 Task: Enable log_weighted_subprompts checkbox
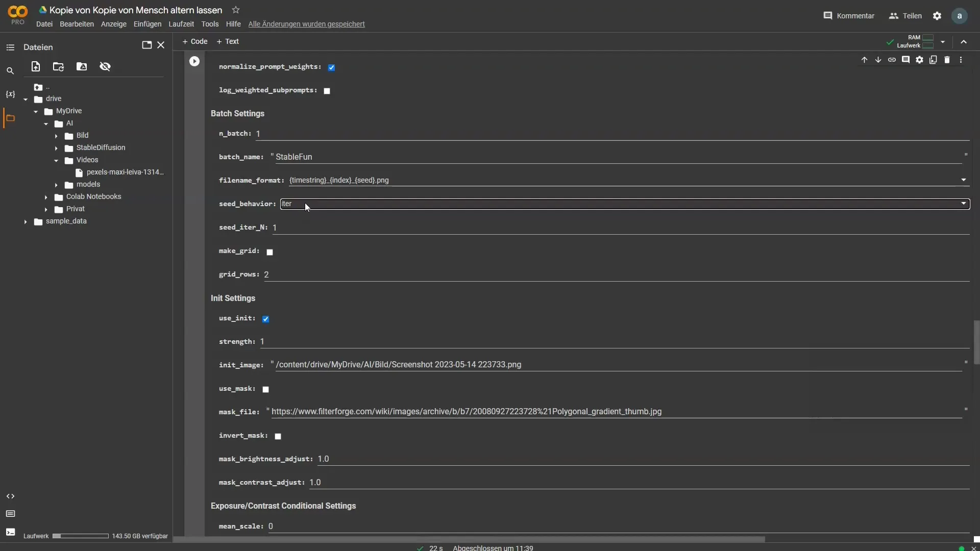327,91
